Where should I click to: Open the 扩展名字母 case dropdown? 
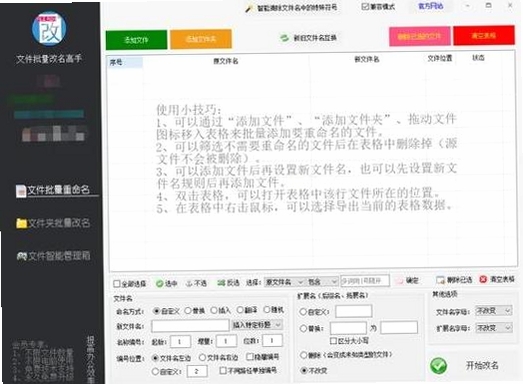coord(493,328)
